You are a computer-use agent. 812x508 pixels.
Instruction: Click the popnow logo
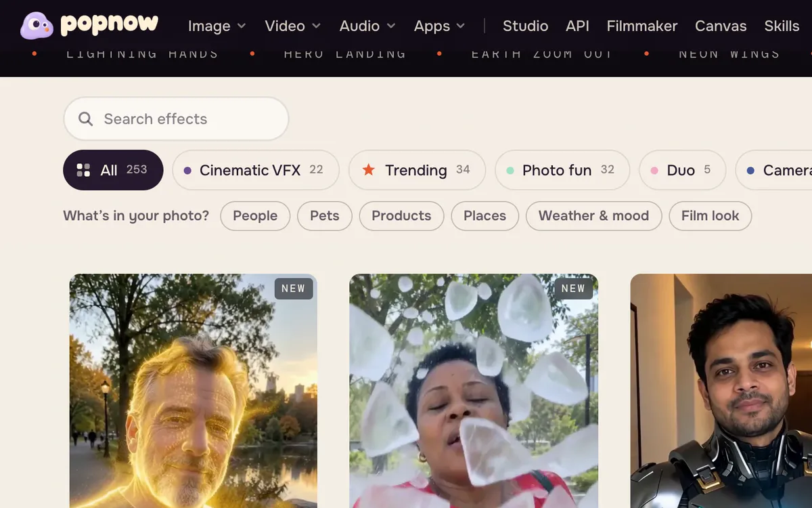[x=89, y=26]
